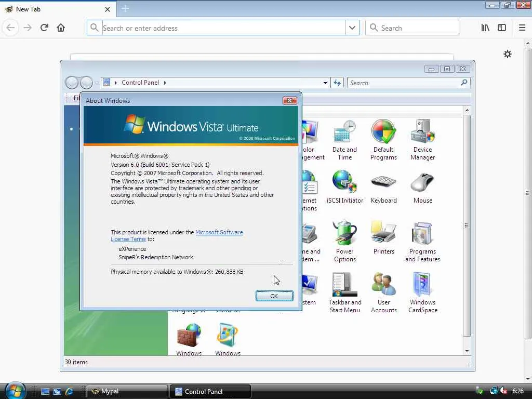The image size is (532, 399).
Task: Click the Control Panel refresh arrows button
Action: [x=337, y=83]
